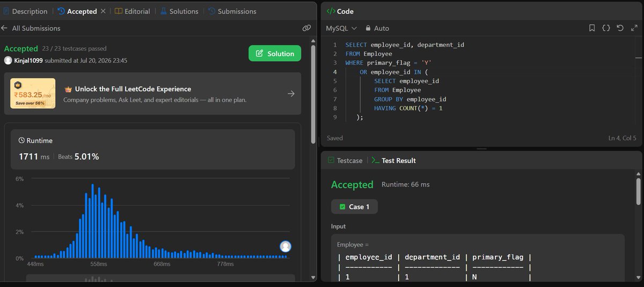
Task: Place cursor on line number 4
Action: coord(335,72)
